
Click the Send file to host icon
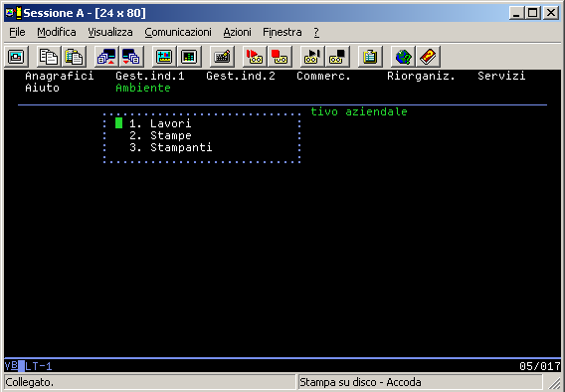pyautogui.click(x=106, y=57)
